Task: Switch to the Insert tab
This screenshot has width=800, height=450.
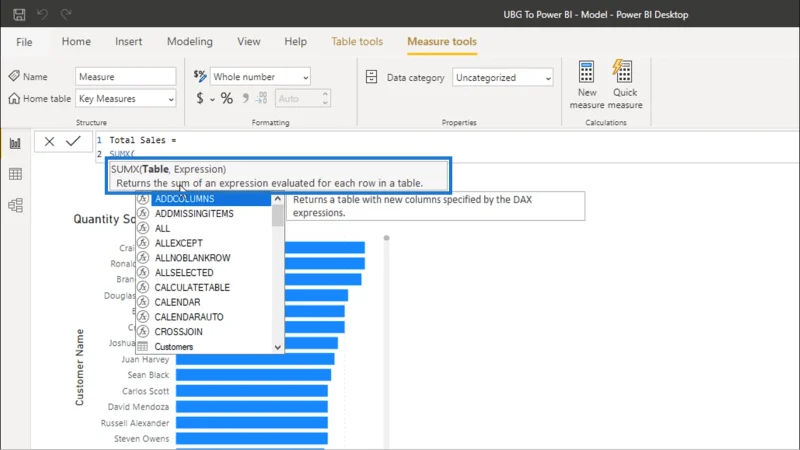Action: tap(129, 41)
